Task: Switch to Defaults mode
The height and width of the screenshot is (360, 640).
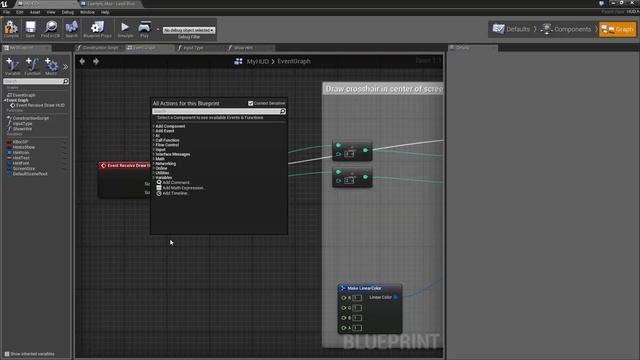Action: [511, 29]
